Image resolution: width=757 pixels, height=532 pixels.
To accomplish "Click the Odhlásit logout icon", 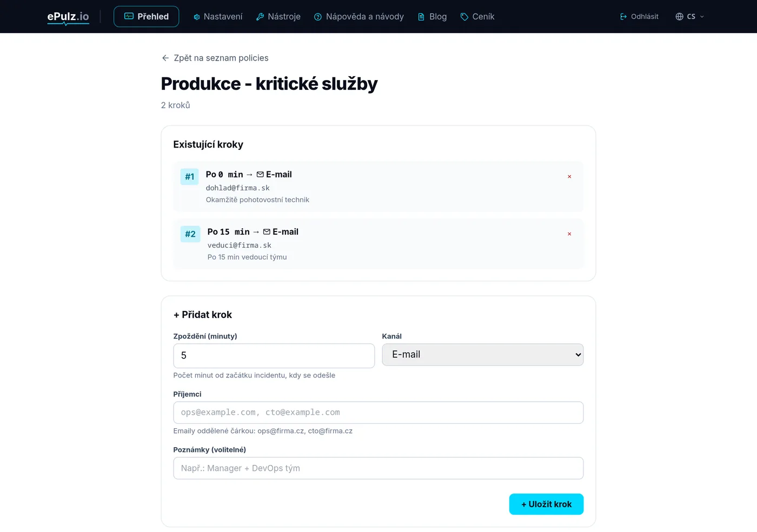I will [623, 17].
